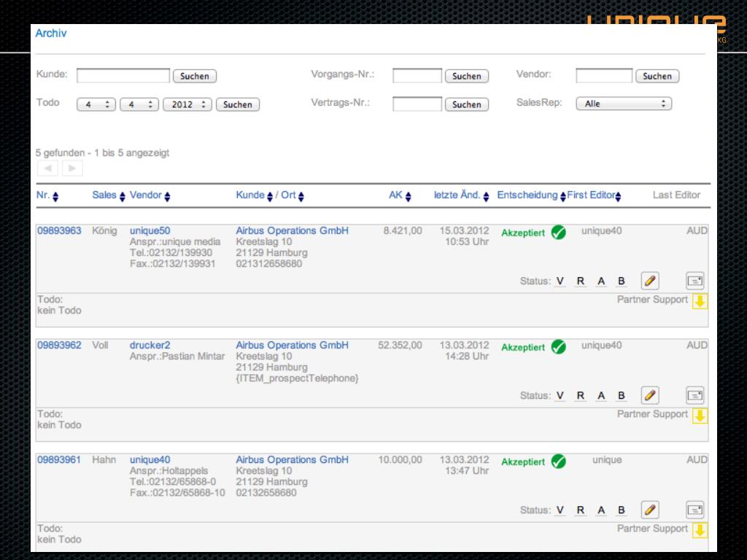The image size is (747, 560).
Task: Click status V for order 09893962
Action: (x=560, y=395)
